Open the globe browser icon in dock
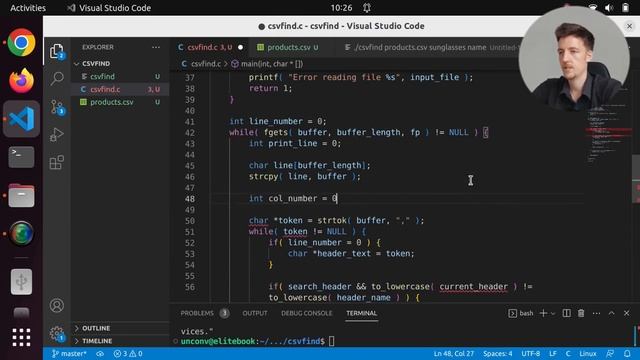640x360 pixels. [x=21, y=233]
